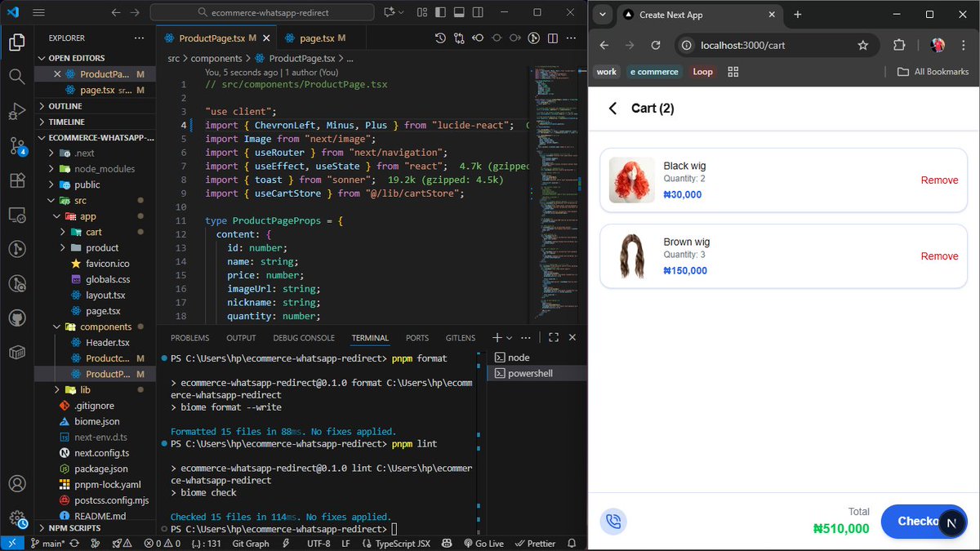Open terminal launch profile dropdown arrow
This screenshot has height=551, width=980.
tap(510, 337)
